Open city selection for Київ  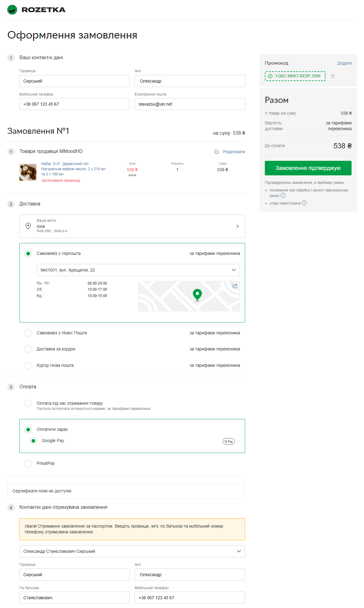[132, 226]
